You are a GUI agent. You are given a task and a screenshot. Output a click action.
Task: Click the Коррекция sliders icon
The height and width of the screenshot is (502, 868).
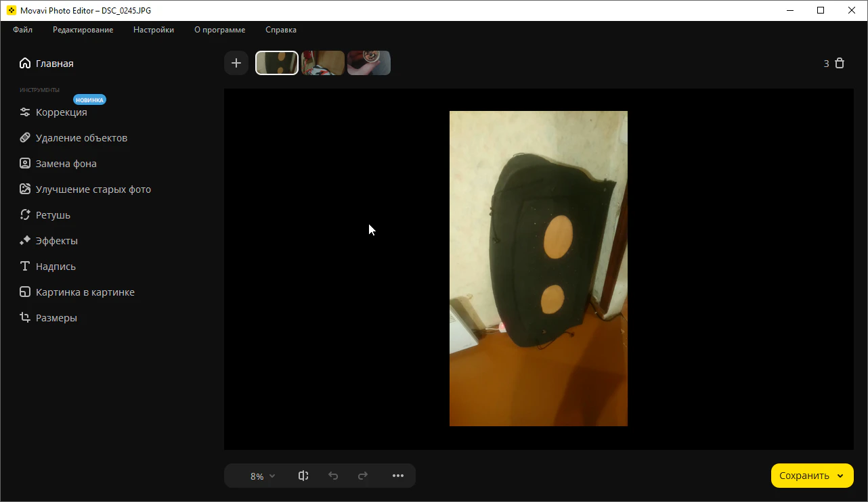(25, 112)
